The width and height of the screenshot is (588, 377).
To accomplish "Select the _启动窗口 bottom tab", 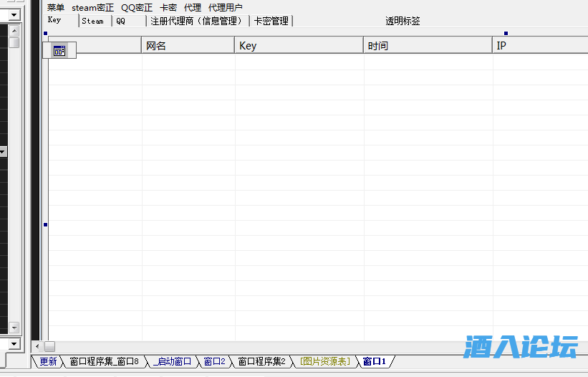I will tap(172, 362).
